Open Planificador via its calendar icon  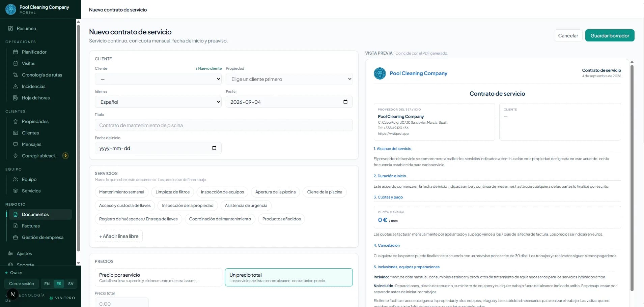click(x=16, y=52)
